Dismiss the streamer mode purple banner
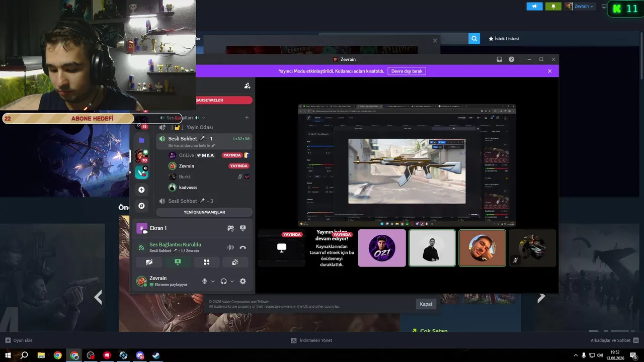 click(x=549, y=71)
